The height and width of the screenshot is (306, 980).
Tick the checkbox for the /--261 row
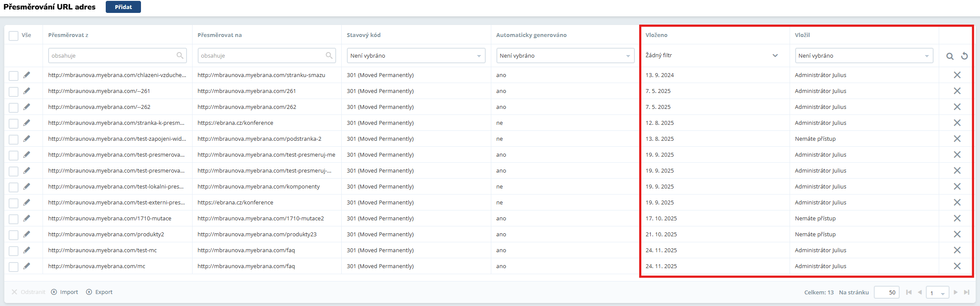[14, 91]
